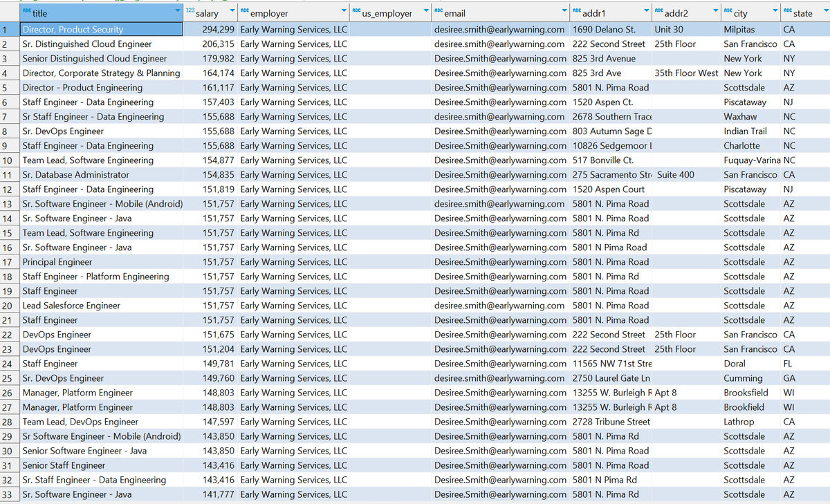Select 'Director, Corporate Strategy & Planning' cell
This screenshot has width=830, height=504.
pyautogui.click(x=102, y=73)
